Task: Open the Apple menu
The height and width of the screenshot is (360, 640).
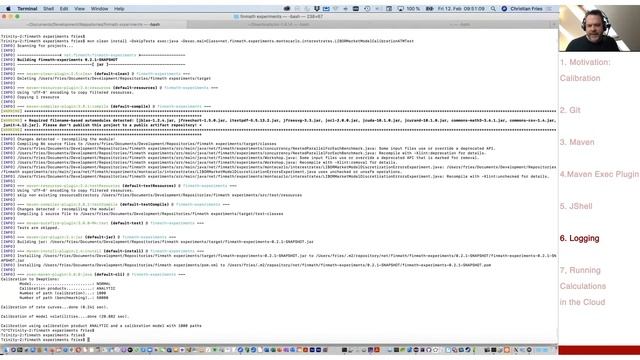Action: click(8, 9)
